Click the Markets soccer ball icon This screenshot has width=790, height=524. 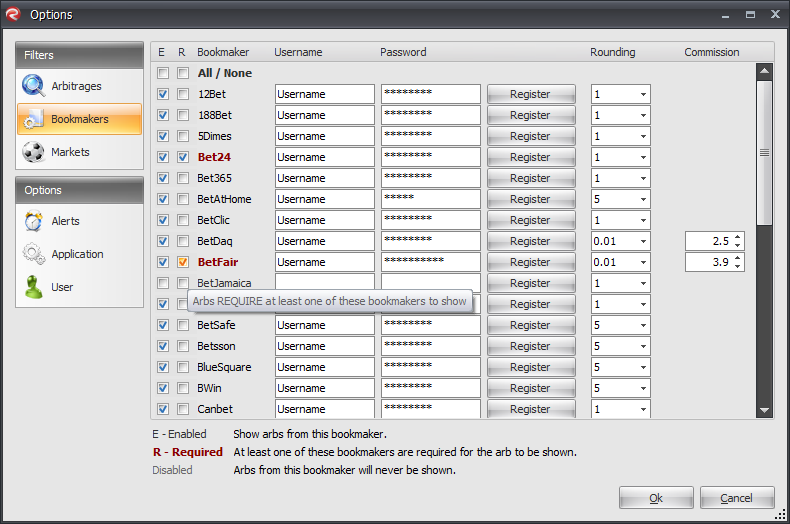pos(33,152)
